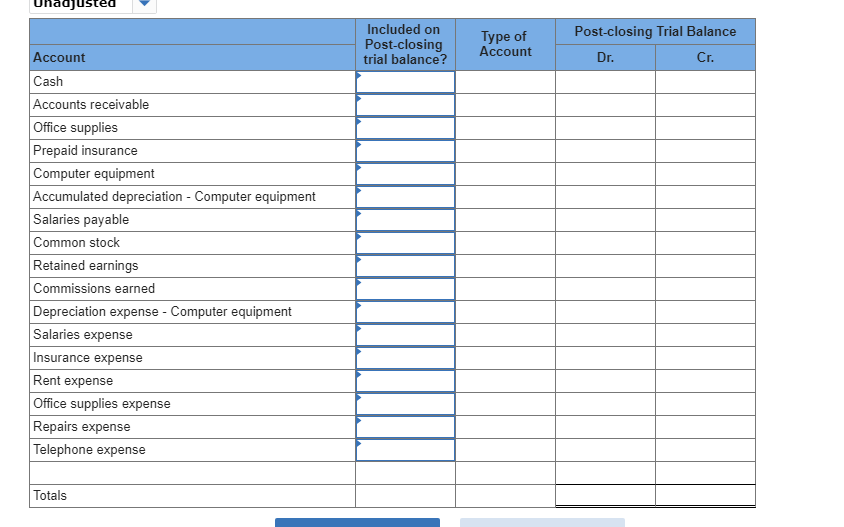The width and height of the screenshot is (844, 527).
Task: Click Type of Account cell for Office supplies
Action: [x=505, y=128]
